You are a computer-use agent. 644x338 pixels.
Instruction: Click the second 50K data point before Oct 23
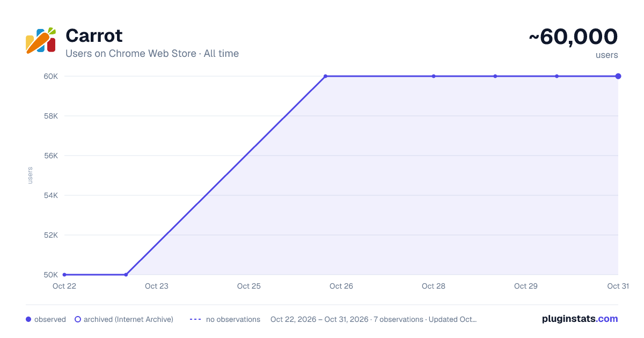point(126,275)
